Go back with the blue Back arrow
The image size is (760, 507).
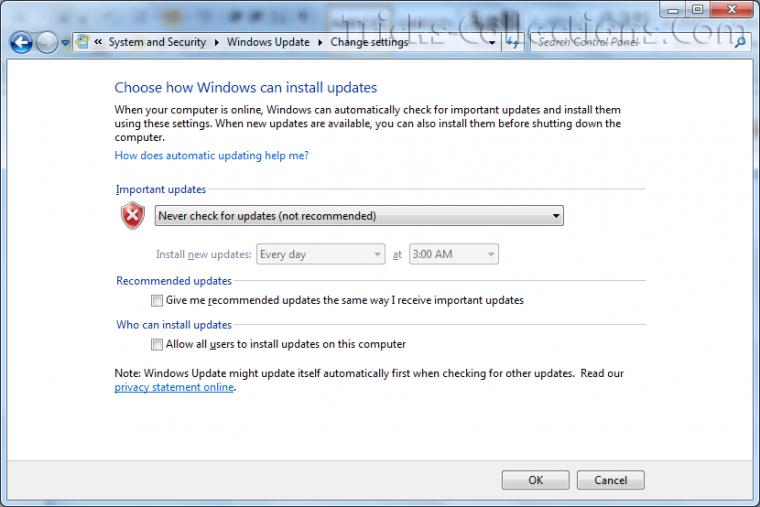pyautogui.click(x=21, y=43)
